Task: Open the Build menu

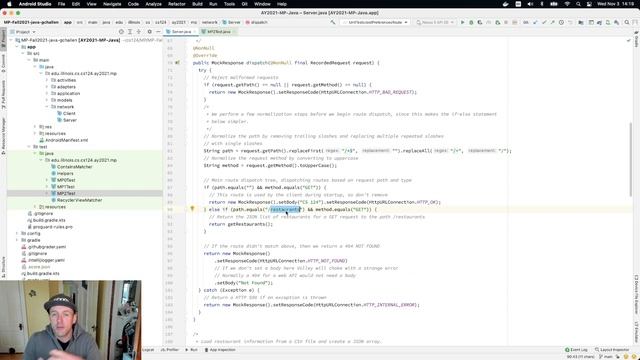Action: (x=197, y=4)
